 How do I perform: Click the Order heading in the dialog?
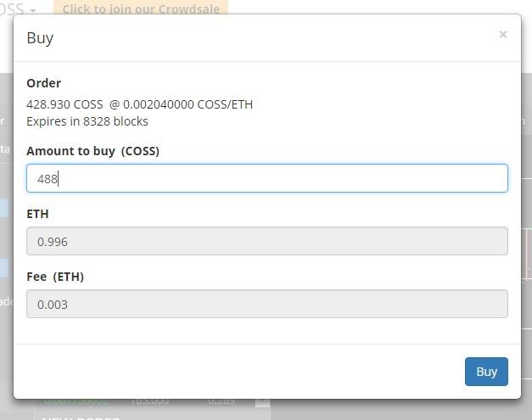click(x=44, y=83)
